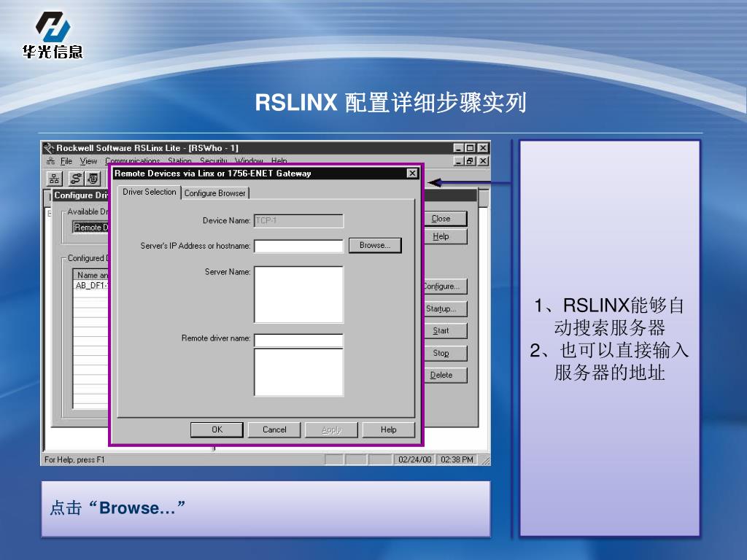
Task: Click the driver diagnostics toolbar icon
Action: click(93, 179)
